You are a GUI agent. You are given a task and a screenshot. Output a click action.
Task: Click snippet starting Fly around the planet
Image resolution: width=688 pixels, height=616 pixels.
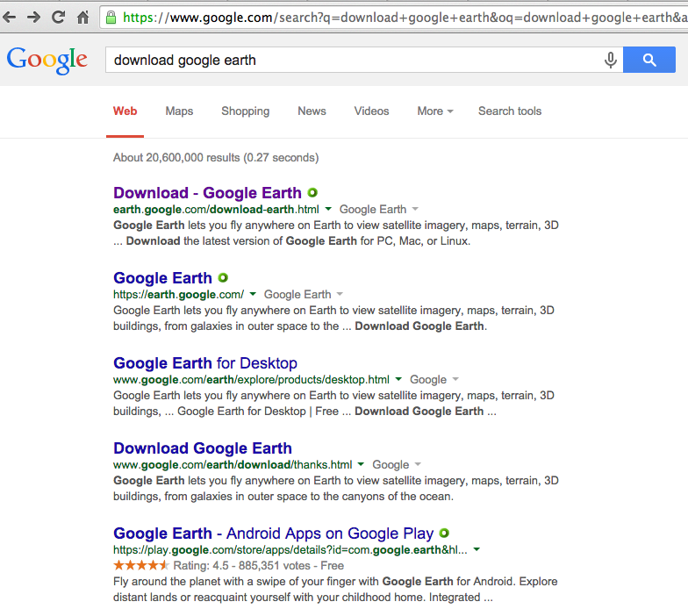tap(335, 590)
